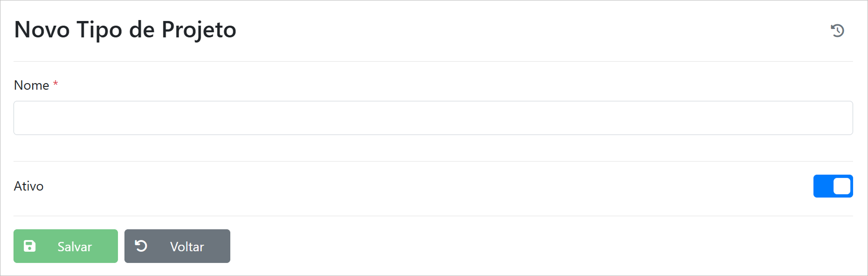The width and height of the screenshot is (868, 276).
Task: Focus the Nome text input field
Action: [x=433, y=118]
